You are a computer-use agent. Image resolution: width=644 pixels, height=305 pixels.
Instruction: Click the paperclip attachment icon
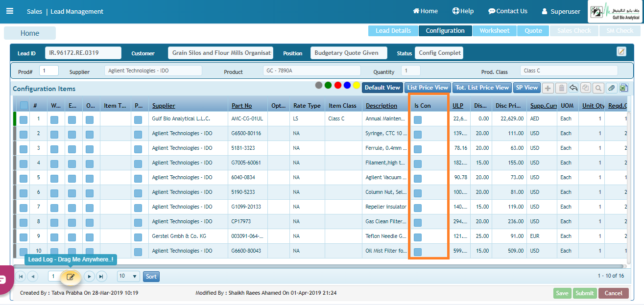(611, 88)
